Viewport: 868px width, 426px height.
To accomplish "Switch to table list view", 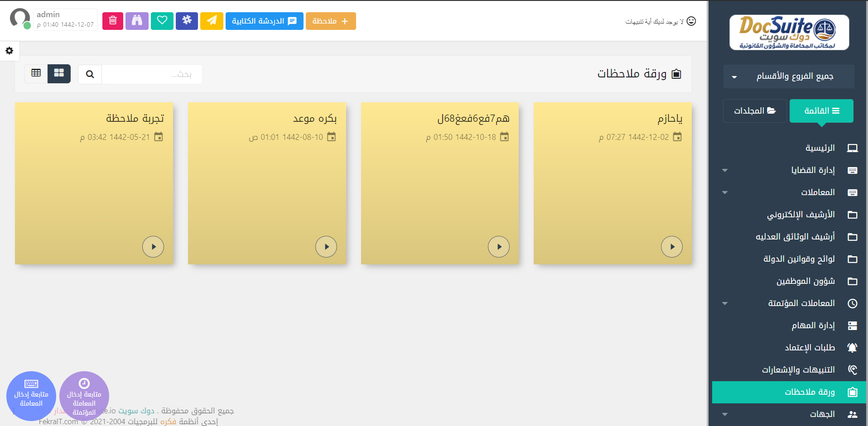I will [36, 73].
